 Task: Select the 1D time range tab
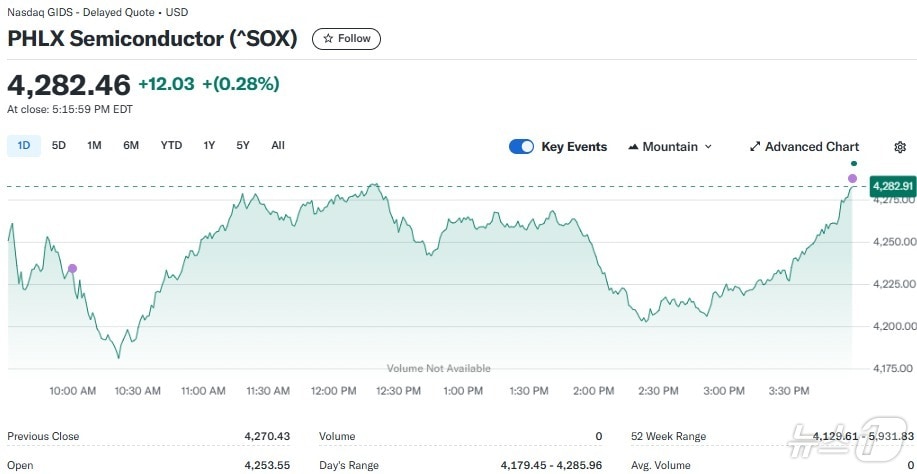point(24,145)
